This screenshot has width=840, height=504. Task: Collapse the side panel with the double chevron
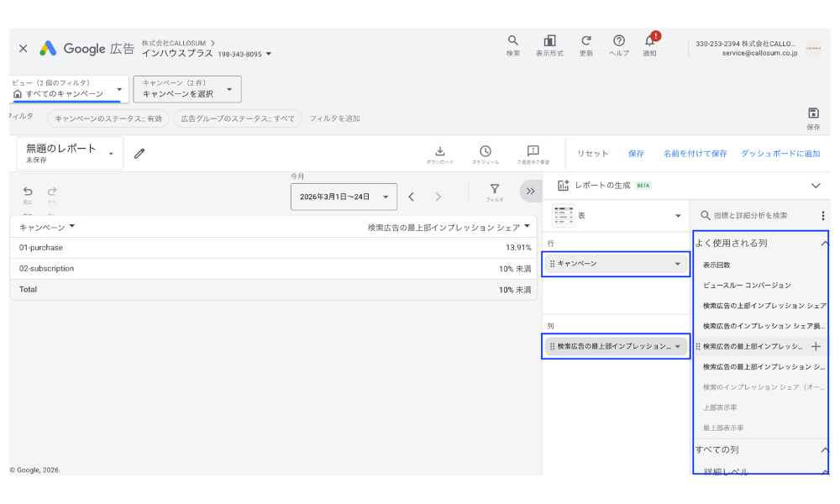530,192
